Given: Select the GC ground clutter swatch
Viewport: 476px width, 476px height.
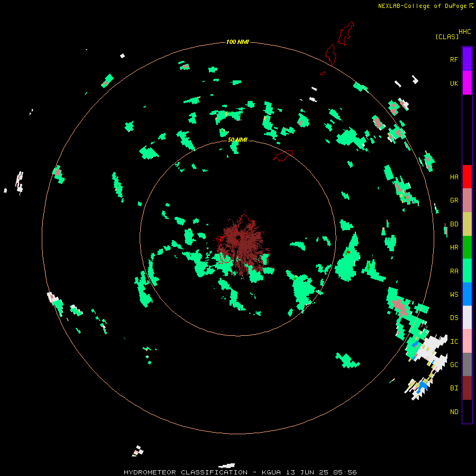Looking at the screenshot, I should click(467, 364).
